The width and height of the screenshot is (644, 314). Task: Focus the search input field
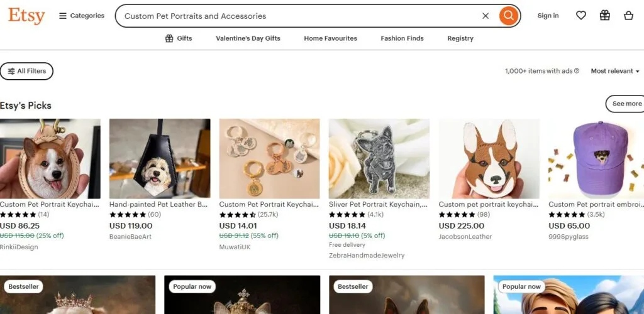[296, 16]
